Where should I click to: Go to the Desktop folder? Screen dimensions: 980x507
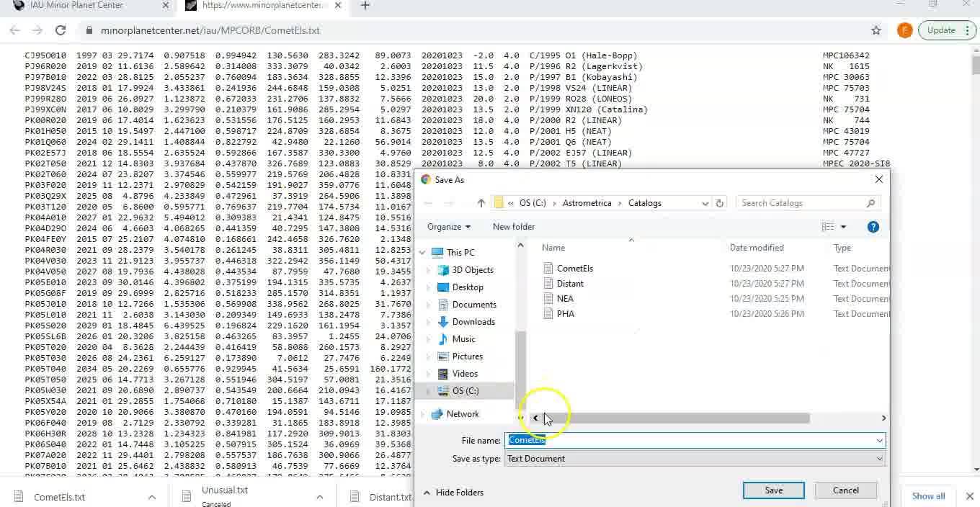(x=468, y=287)
